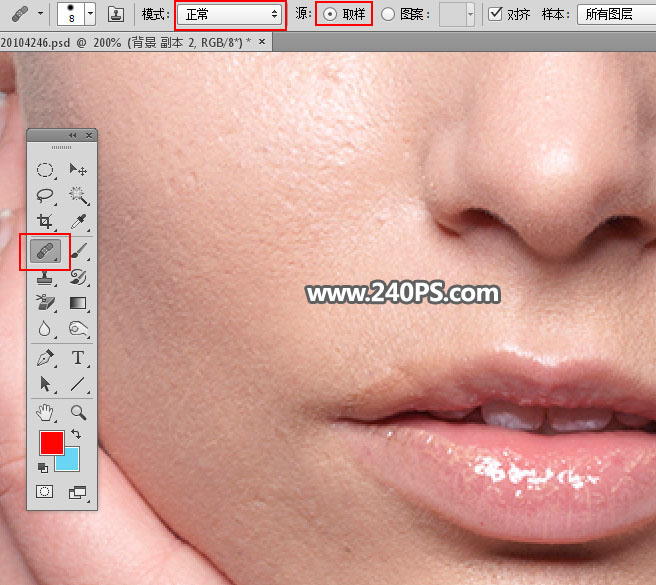The width and height of the screenshot is (656, 585).
Task: Select the Elliptical Marquee tool
Action: 45,170
